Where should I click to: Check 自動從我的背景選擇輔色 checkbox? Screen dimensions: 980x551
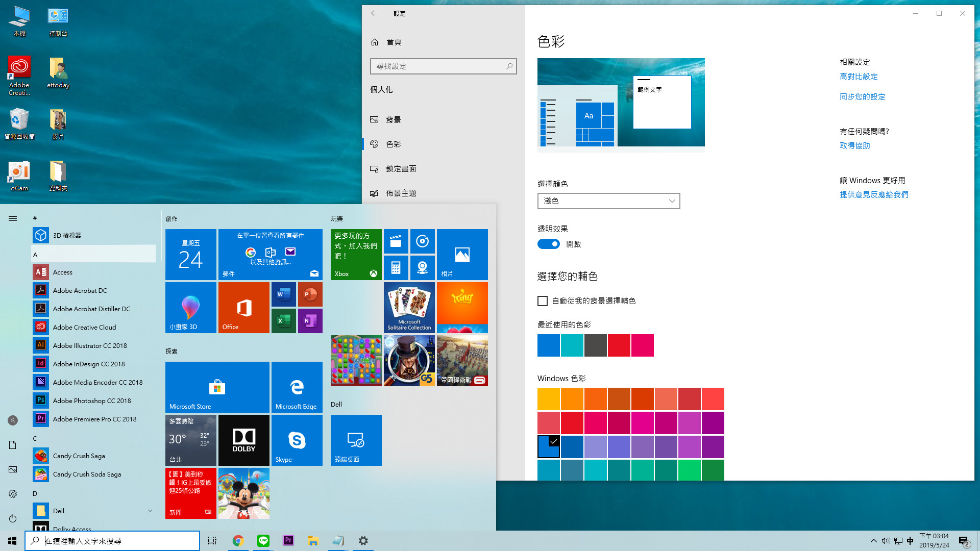point(543,300)
